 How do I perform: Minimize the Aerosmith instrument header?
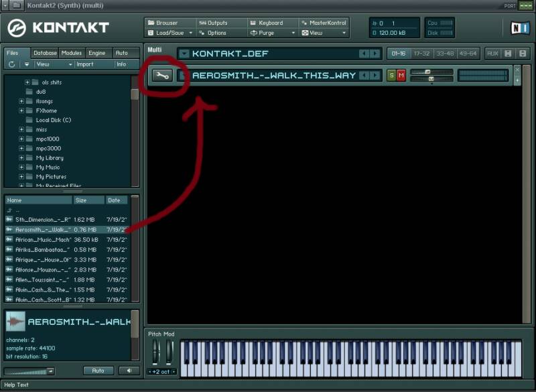click(517, 80)
